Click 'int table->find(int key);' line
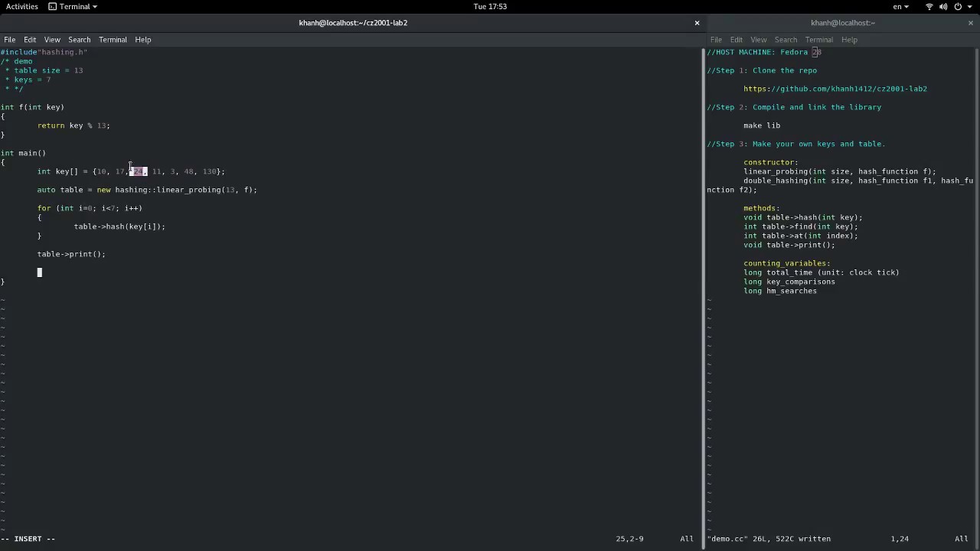 pyautogui.click(x=801, y=227)
